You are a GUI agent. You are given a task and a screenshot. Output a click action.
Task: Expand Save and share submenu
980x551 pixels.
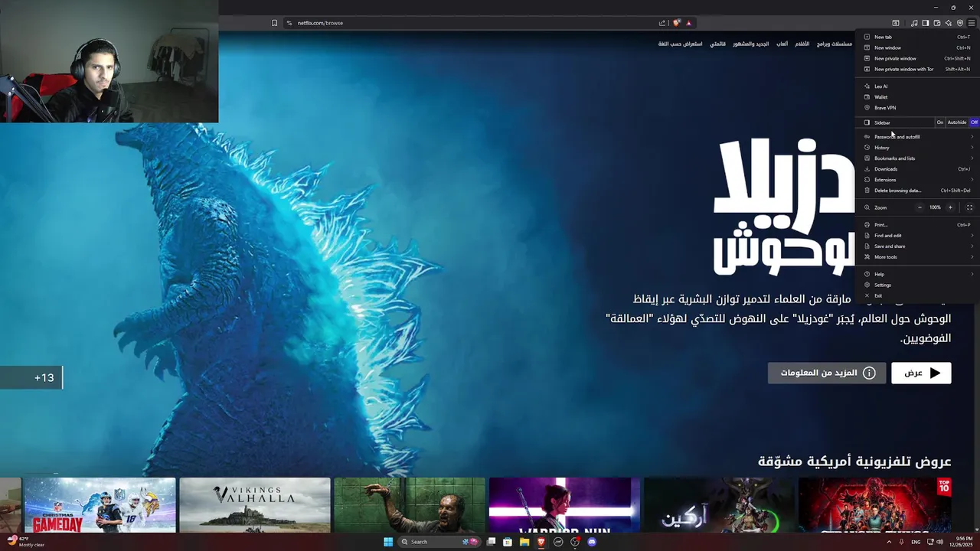tap(917, 246)
